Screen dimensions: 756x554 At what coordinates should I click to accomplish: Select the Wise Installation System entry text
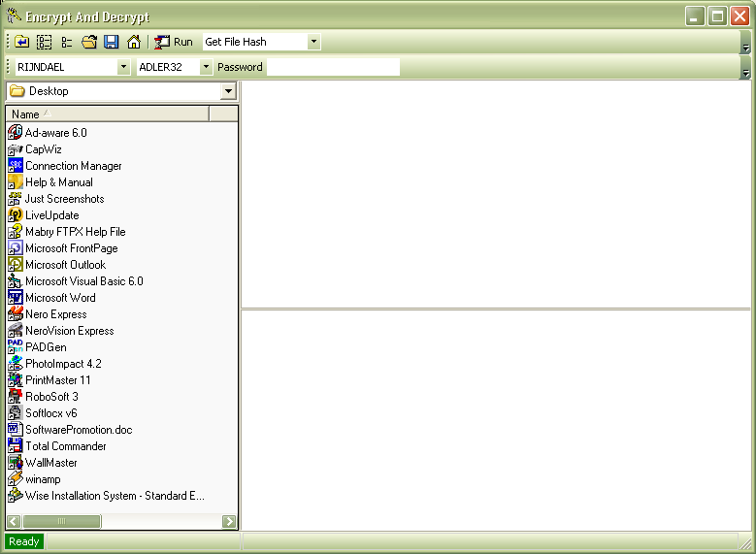(115, 496)
